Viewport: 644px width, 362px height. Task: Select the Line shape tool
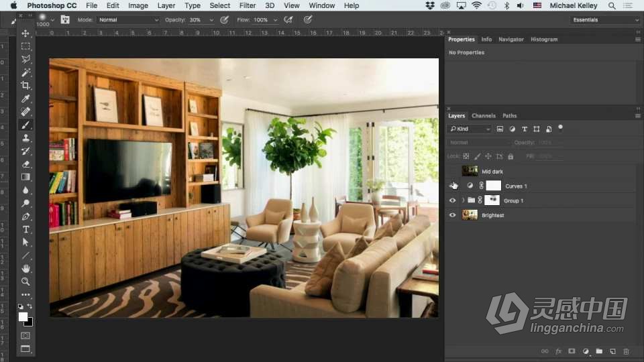coord(25,255)
